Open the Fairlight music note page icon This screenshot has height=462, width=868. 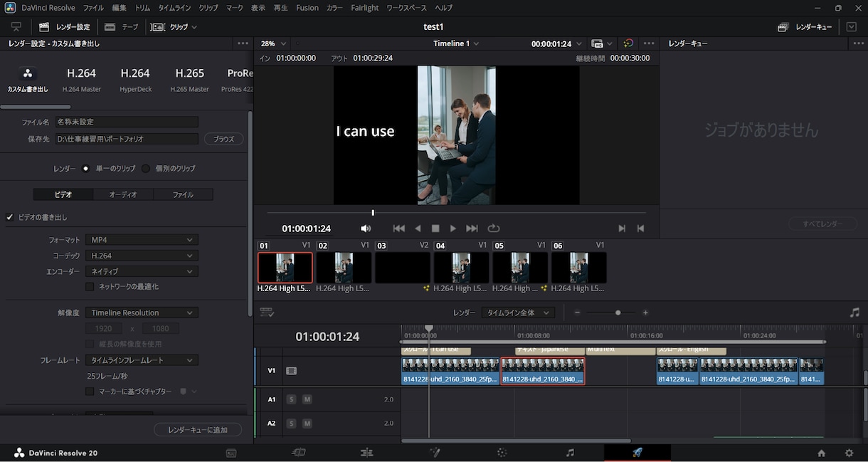(570, 453)
